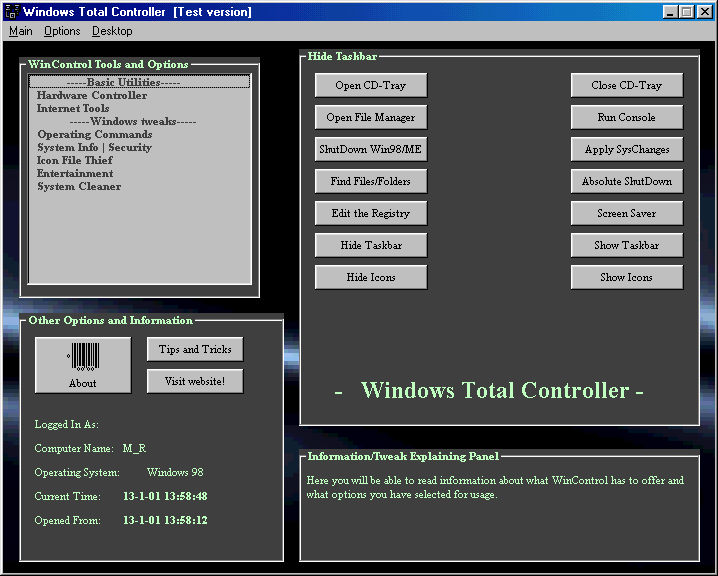Click the Run Console button
This screenshot has height=576, width=718.
click(627, 117)
